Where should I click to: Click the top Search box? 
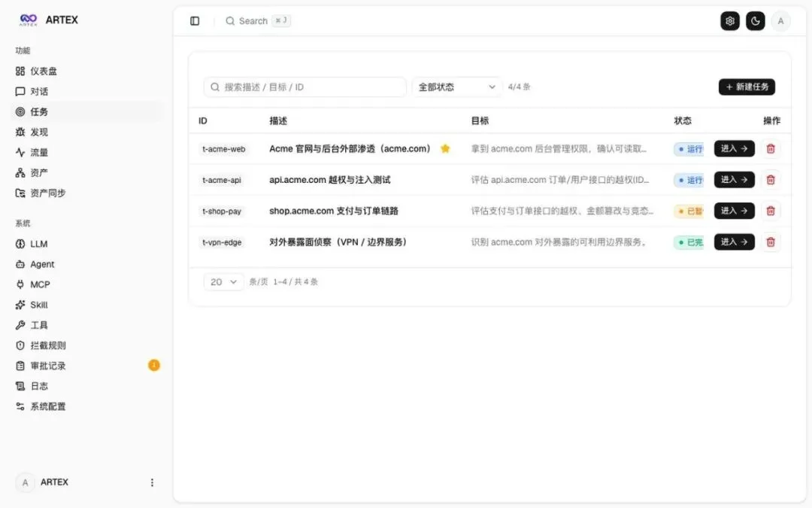click(257, 21)
